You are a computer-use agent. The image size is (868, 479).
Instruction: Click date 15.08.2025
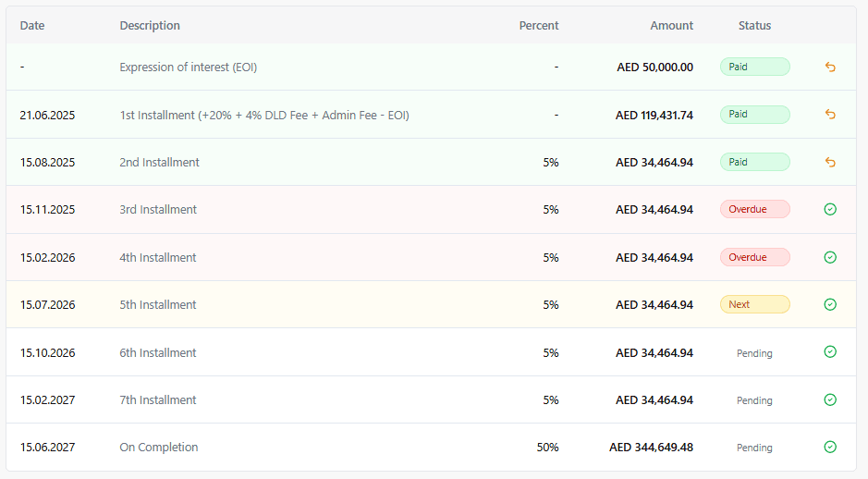coord(48,162)
